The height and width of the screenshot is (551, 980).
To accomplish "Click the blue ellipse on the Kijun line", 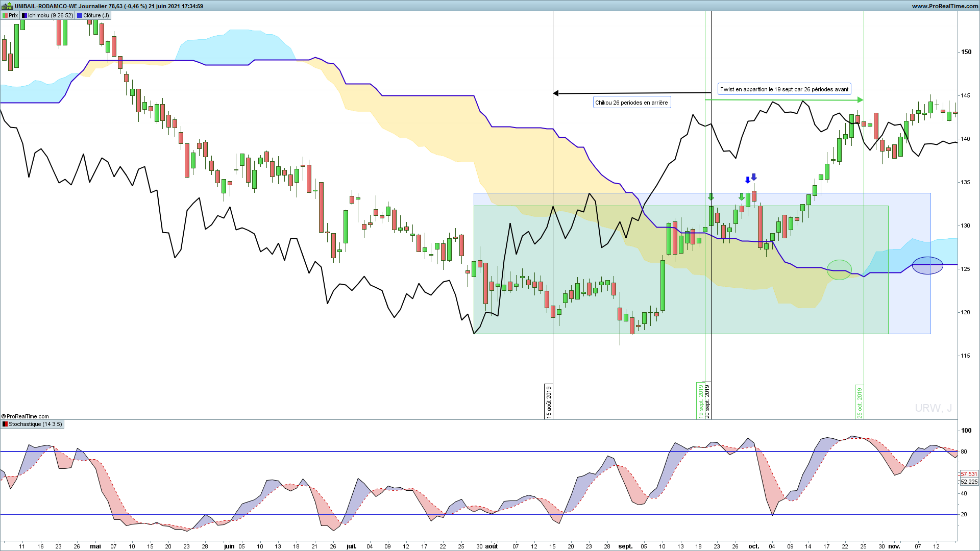I will coord(927,265).
